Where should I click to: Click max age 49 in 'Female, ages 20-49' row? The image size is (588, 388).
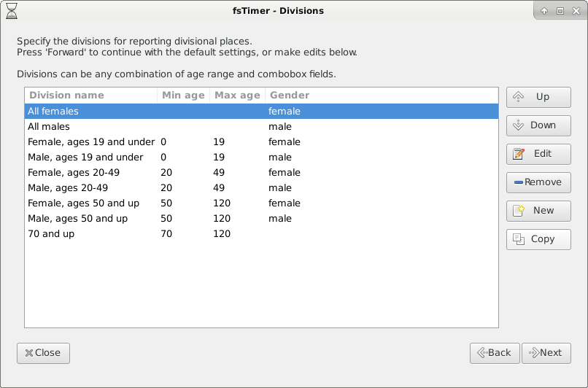[x=219, y=173]
